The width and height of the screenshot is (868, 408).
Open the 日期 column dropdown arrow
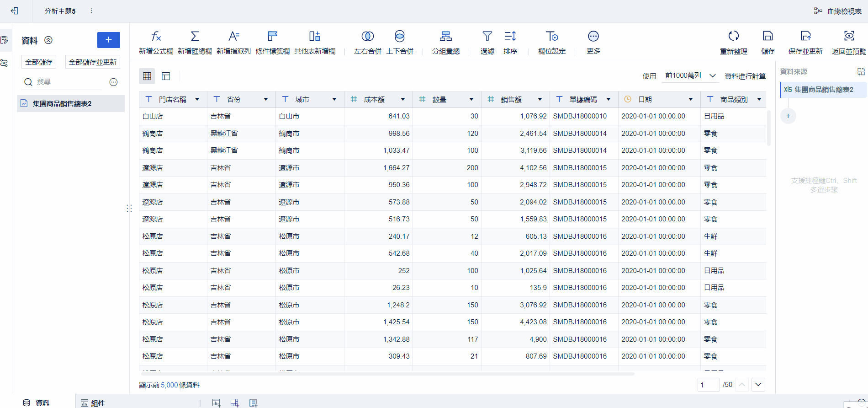tap(691, 99)
